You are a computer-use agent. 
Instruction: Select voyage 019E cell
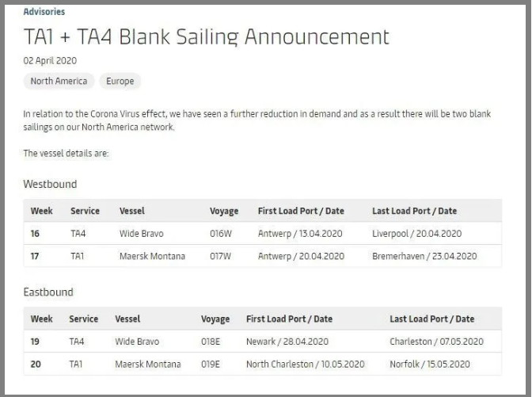212,365
